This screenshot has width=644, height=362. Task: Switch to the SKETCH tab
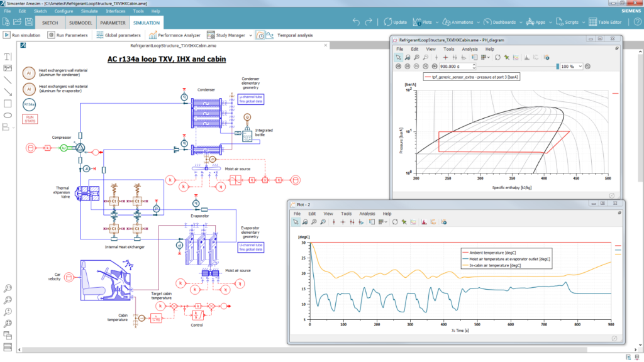click(x=51, y=22)
